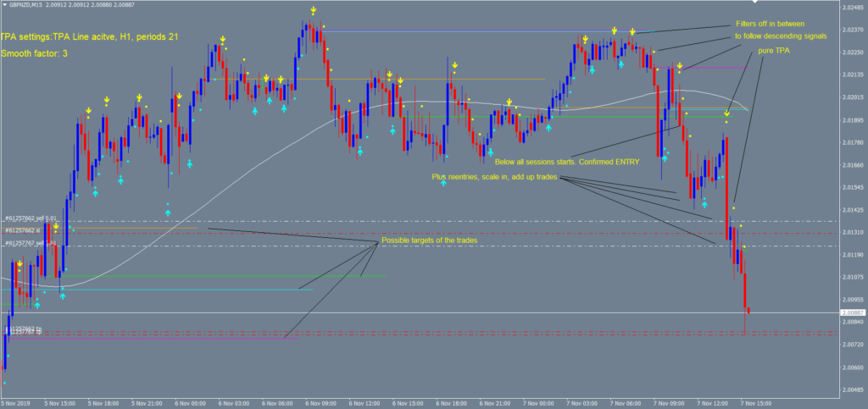Click yellow arrow pointed to by Filters off line

coord(632,32)
